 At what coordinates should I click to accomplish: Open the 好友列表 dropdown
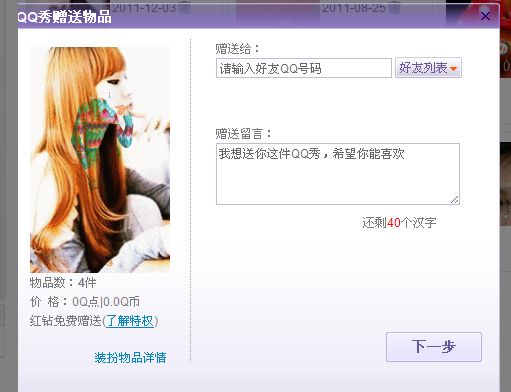click(x=428, y=68)
